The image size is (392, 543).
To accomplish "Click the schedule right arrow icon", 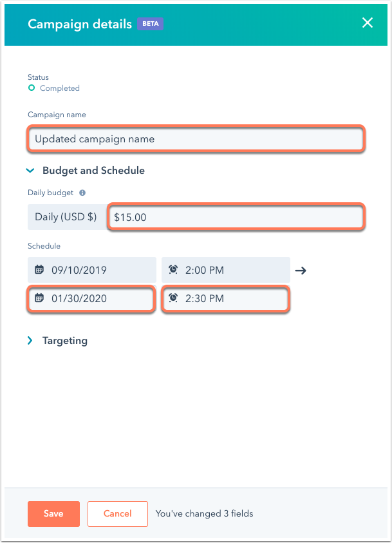I will point(301,271).
